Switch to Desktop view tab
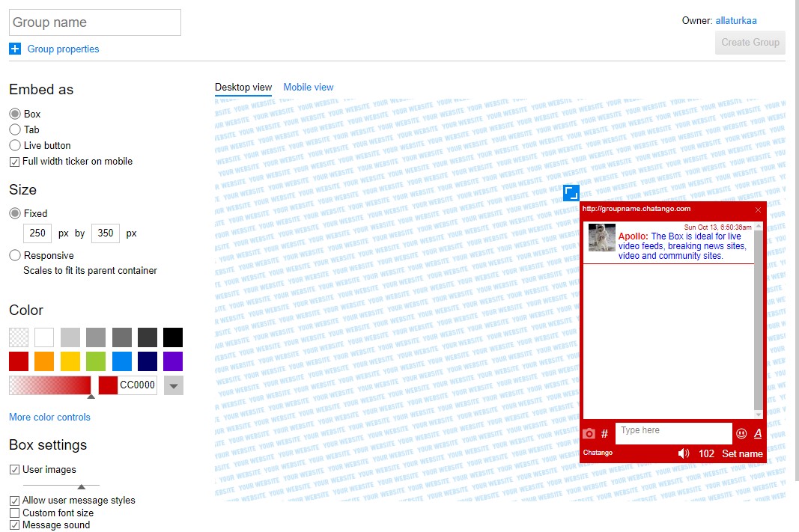799x532 pixels. click(243, 88)
